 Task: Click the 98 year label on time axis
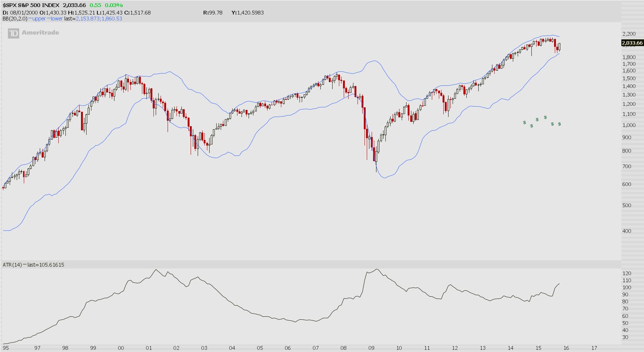click(x=65, y=348)
